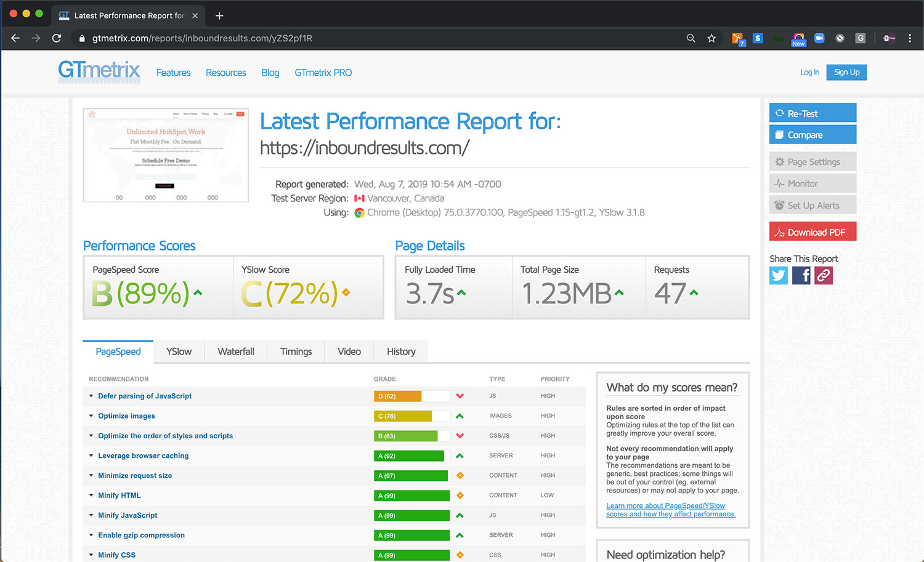Click the C (76) grade bar

[412, 416]
